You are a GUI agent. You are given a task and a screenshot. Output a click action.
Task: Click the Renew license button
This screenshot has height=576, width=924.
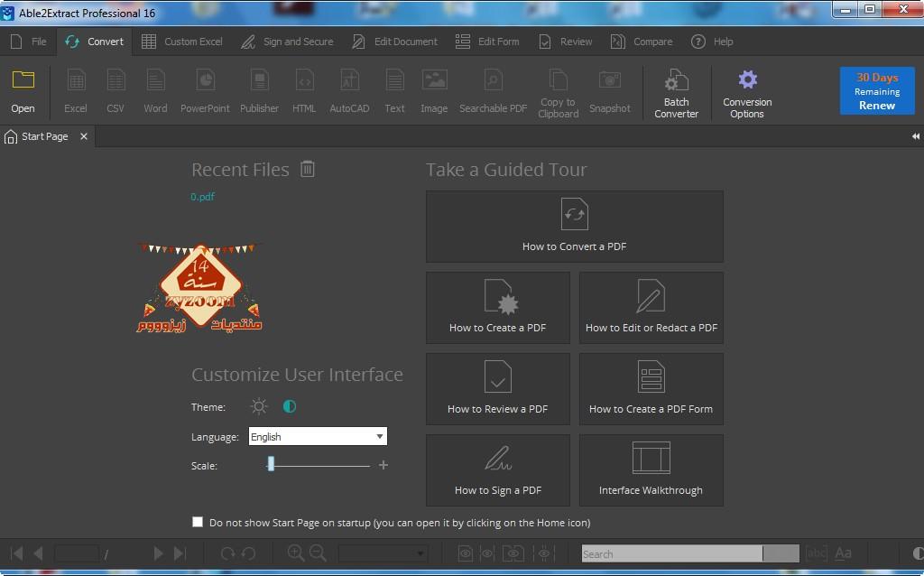pos(877,106)
